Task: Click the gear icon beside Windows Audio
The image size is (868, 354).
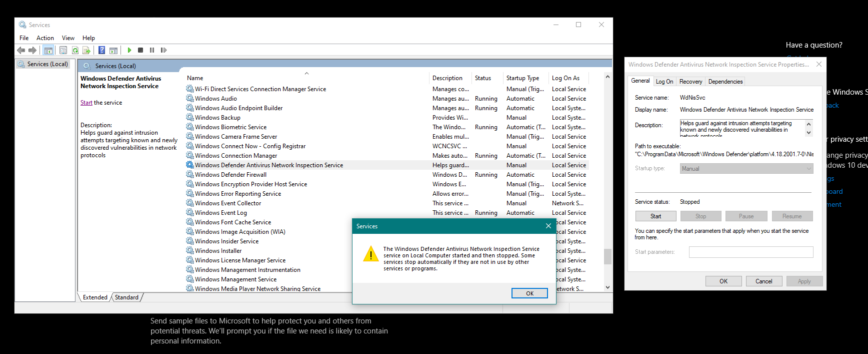Action: [190, 98]
